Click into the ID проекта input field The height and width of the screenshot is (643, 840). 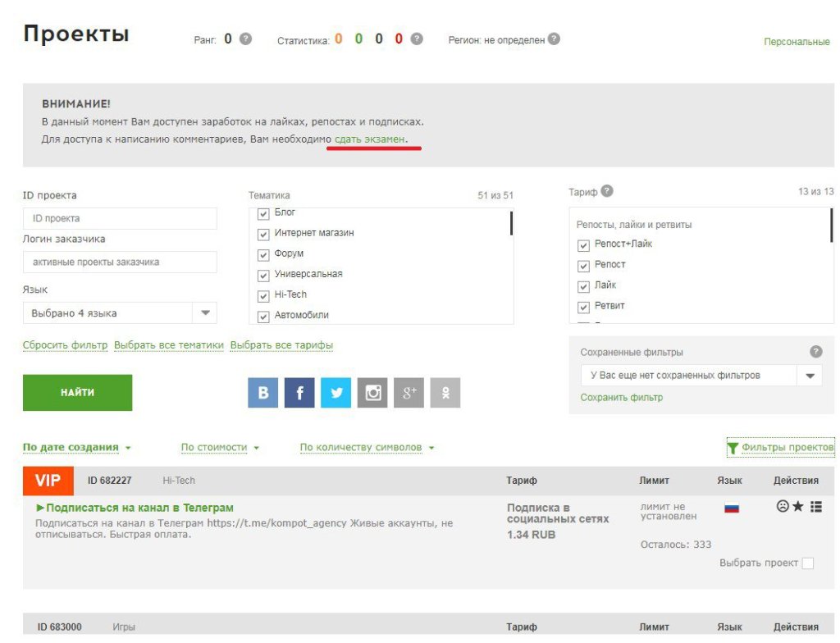(120, 218)
